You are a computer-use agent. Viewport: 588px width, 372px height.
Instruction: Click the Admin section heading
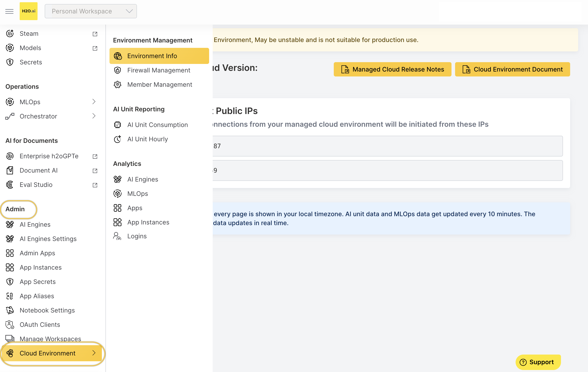15,209
